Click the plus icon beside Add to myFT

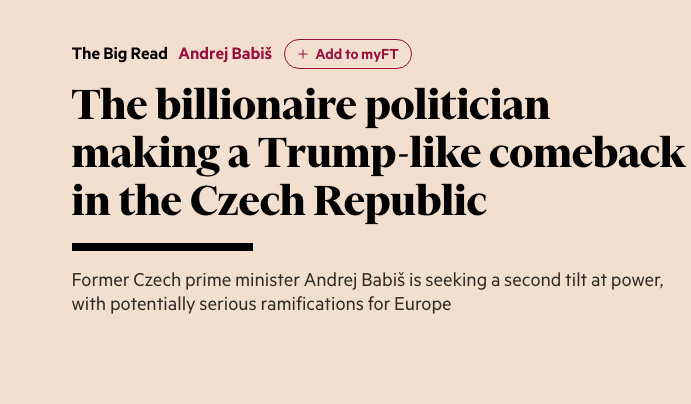point(302,54)
